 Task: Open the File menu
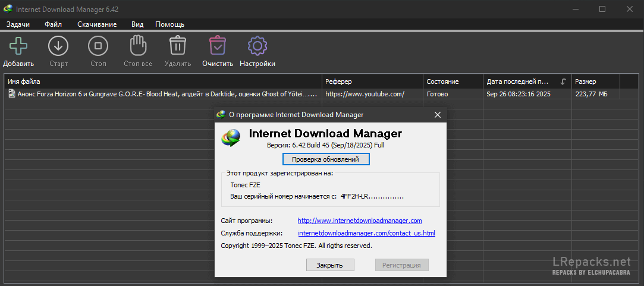click(x=53, y=24)
